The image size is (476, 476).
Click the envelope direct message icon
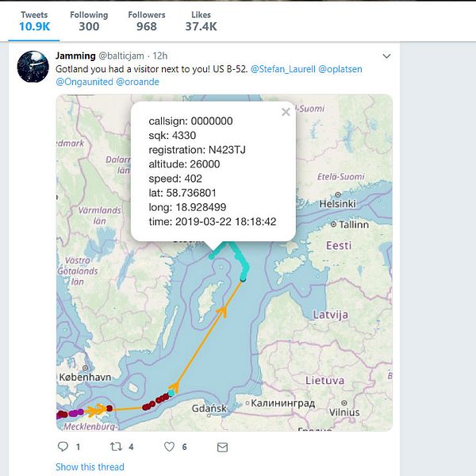(222, 447)
